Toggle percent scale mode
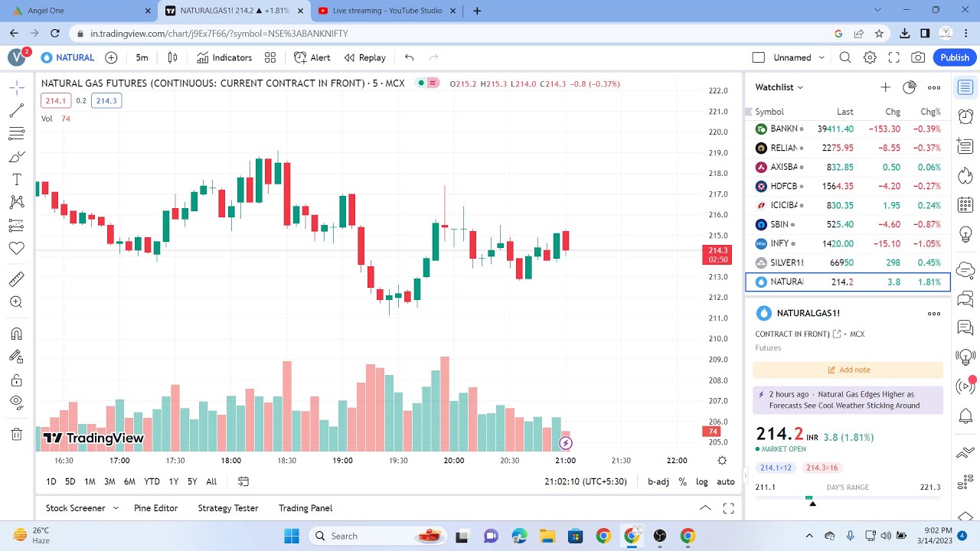980x551 pixels. [682, 481]
